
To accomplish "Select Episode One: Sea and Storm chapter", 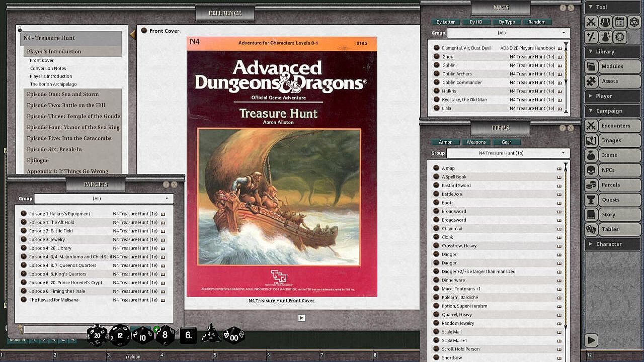I will pyautogui.click(x=63, y=94).
